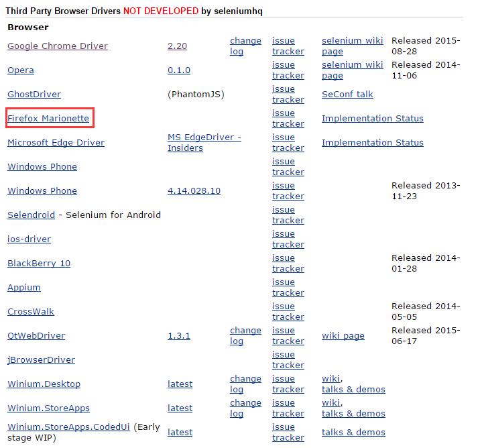Select the '(PhantomJS)' text

point(196,94)
